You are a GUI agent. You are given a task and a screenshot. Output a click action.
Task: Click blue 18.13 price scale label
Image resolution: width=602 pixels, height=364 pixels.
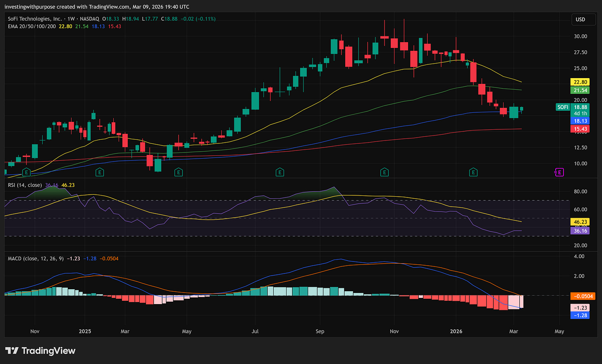tap(580, 121)
